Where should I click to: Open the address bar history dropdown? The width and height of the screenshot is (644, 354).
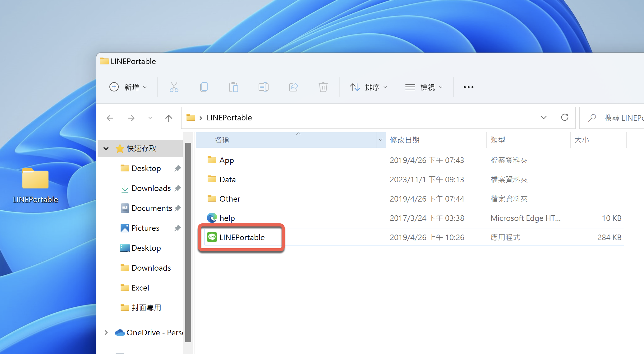(543, 118)
